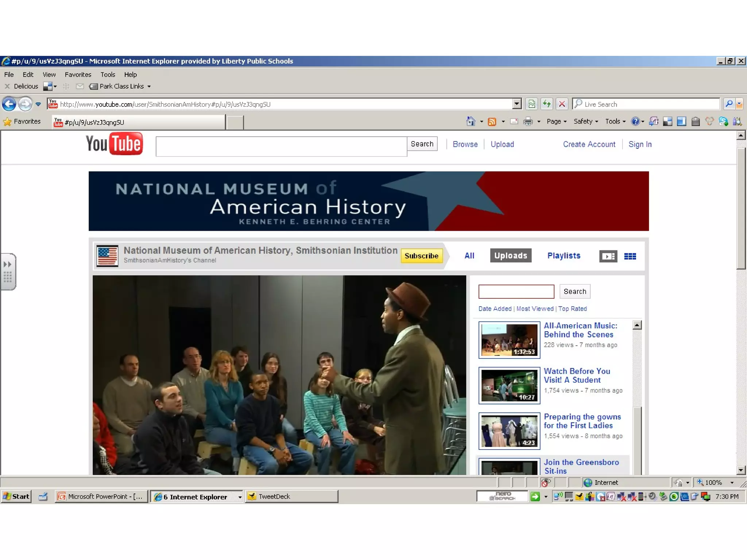The height and width of the screenshot is (560, 747).
Task: Select the Uploads filter tab
Action: click(510, 256)
